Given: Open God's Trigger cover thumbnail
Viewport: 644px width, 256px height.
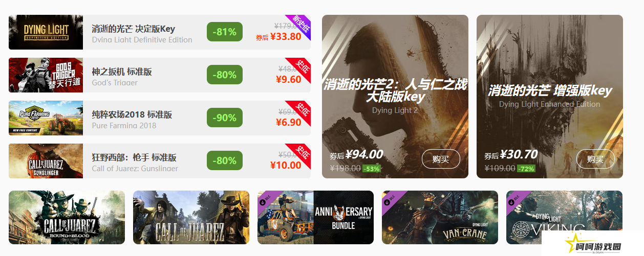Looking at the screenshot, I should click(46, 75).
